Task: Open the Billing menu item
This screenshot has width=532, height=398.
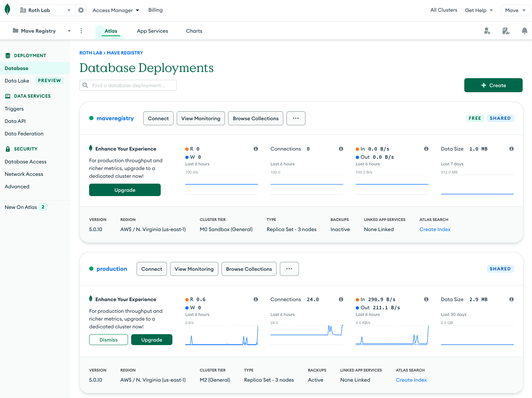Action: click(155, 10)
